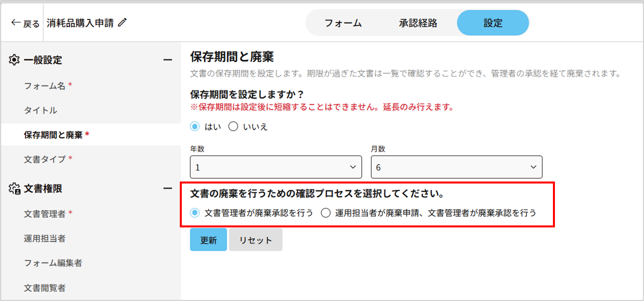Click the gear icon next to 一般設定
This screenshot has height=301, width=644.
(x=14, y=60)
